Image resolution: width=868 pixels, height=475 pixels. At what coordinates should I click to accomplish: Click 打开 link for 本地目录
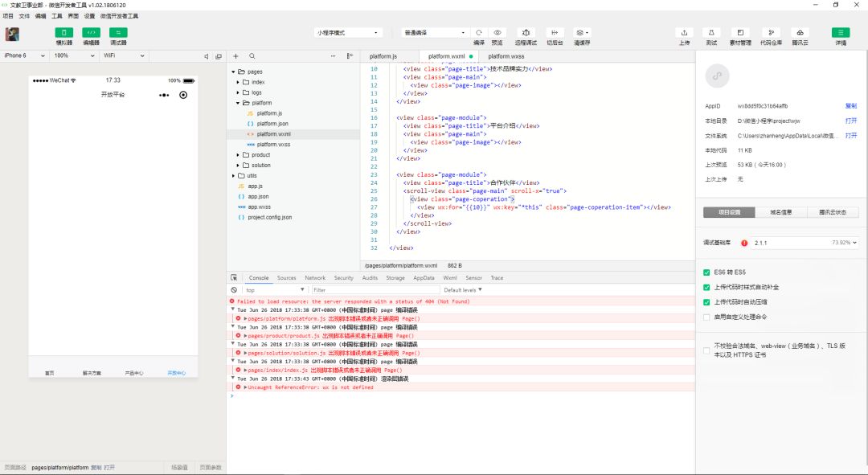click(851, 121)
